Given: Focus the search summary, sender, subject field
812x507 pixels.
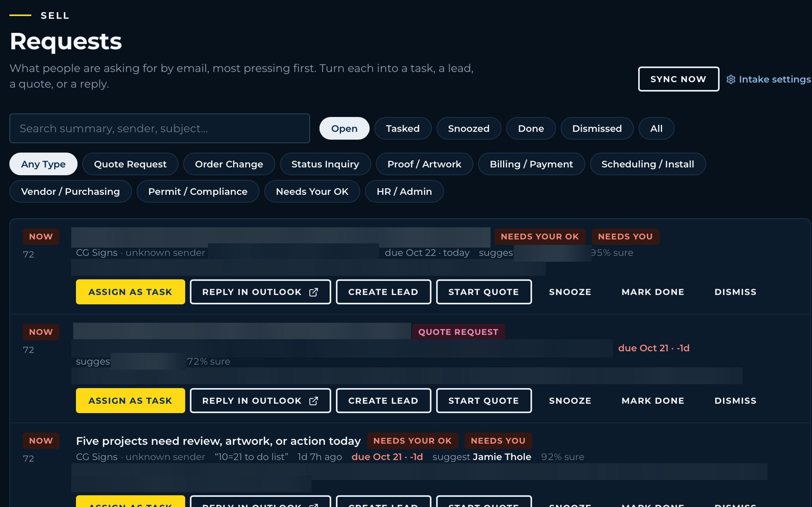Looking at the screenshot, I should 160,128.
